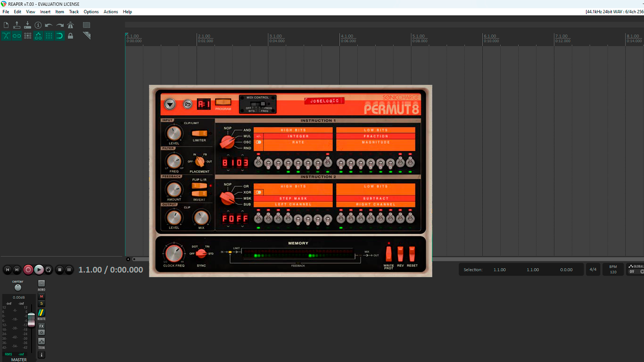
Task: Open the Insert menu
Action: pos(45,12)
